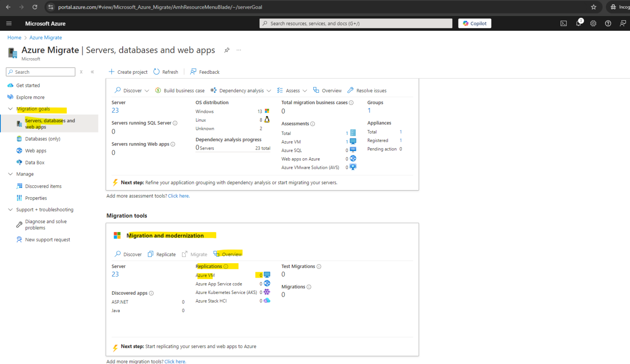
Task: Click Create project
Action: click(x=128, y=72)
